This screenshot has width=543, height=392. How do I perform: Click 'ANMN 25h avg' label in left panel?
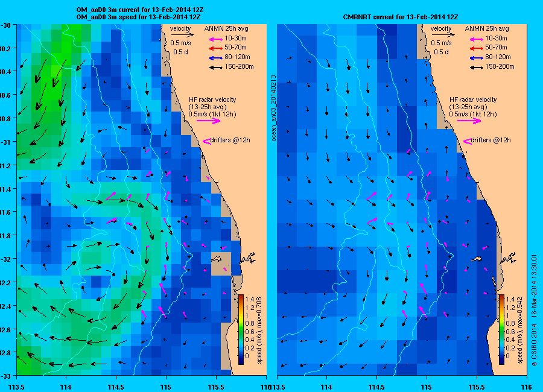pos(226,28)
